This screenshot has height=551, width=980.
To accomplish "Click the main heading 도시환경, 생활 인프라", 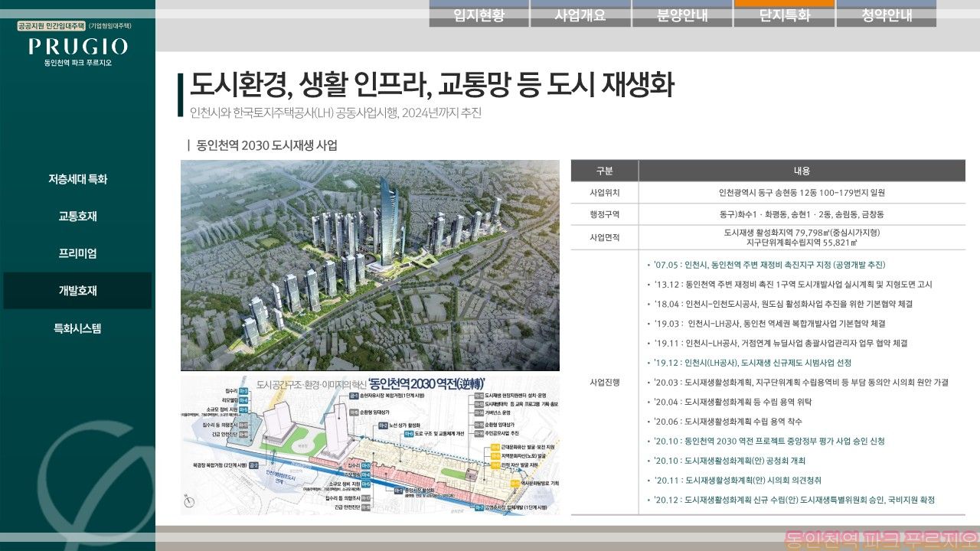I will [432, 86].
